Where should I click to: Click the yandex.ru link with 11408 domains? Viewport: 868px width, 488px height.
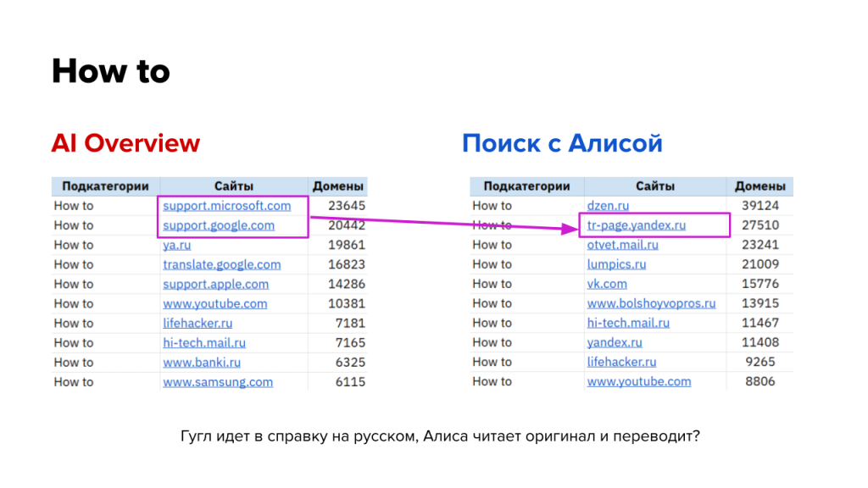coord(614,342)
